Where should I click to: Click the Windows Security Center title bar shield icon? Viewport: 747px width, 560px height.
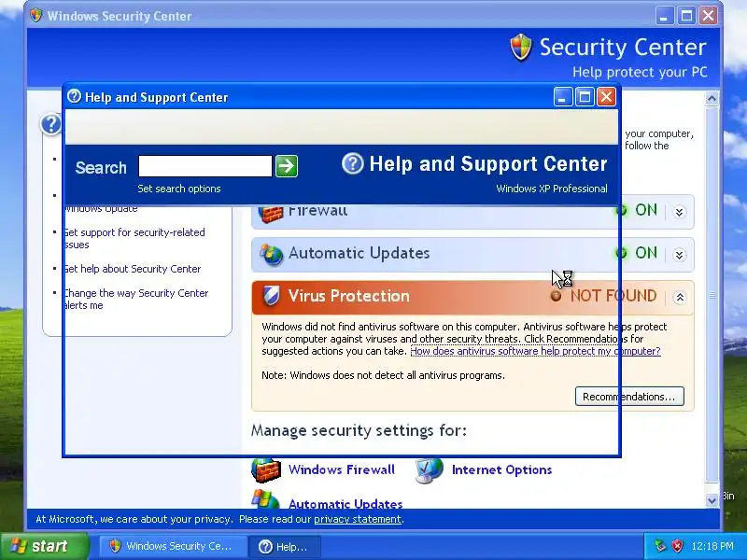(35, 15)
